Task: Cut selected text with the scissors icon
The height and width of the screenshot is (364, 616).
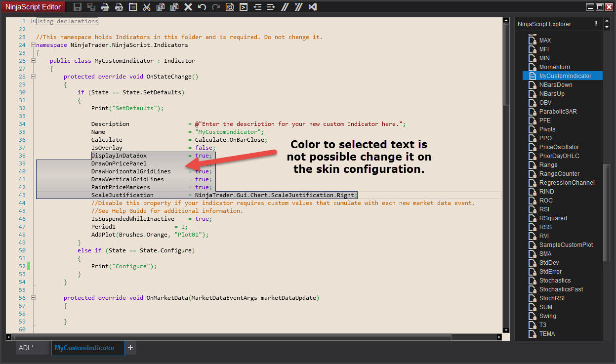Action: point(147,7)
